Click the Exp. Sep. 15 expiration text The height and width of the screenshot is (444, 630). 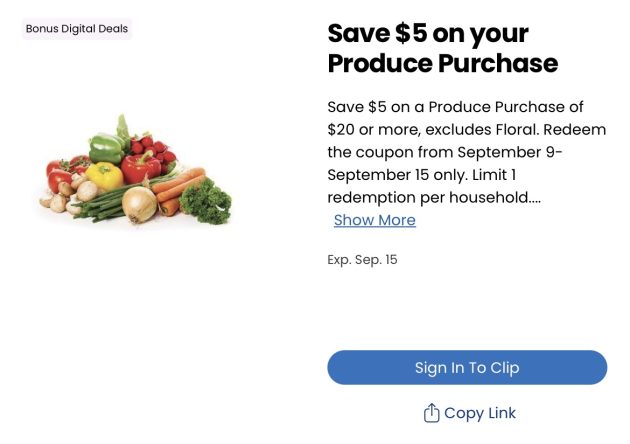362,260
